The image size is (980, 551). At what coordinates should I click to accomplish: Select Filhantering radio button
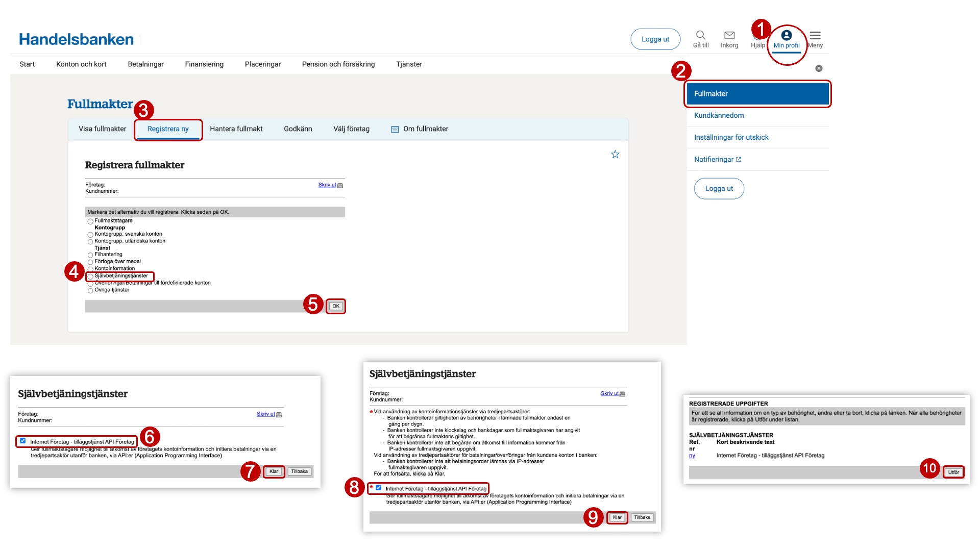90,255
